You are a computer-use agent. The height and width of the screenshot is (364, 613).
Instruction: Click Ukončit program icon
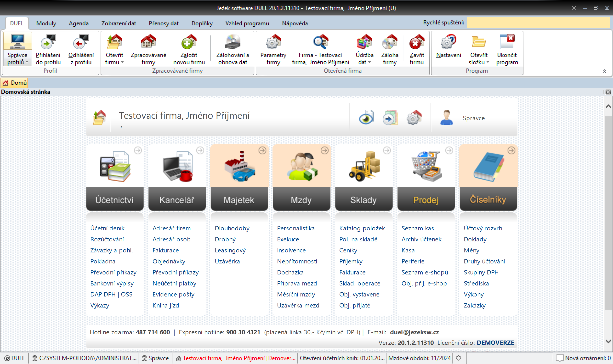click(507, 49)
